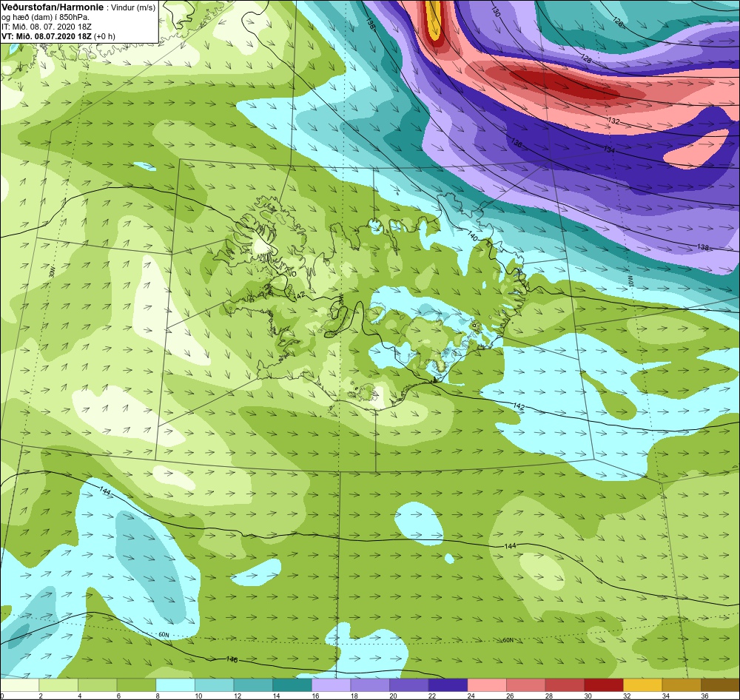Click the '146' contour label

232,659
